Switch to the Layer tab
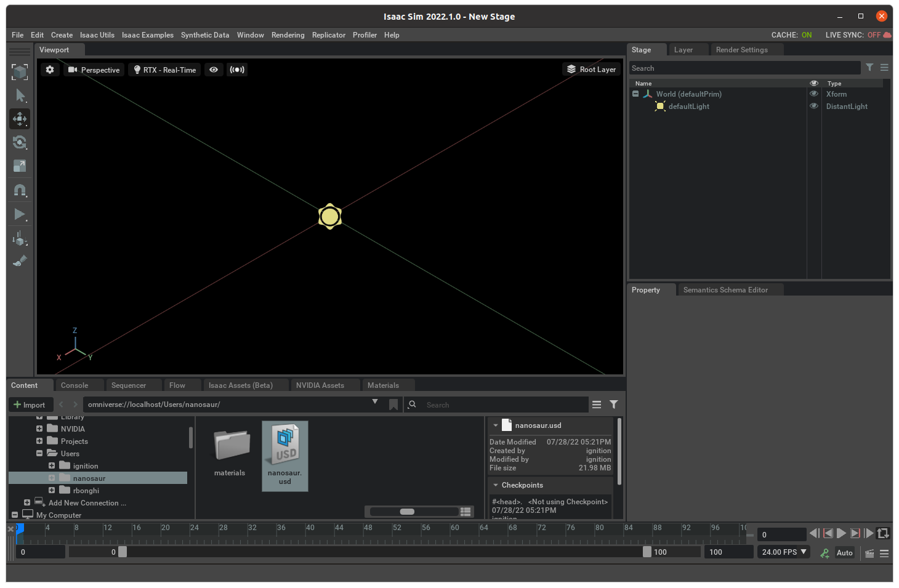The width and height of the screenshot is (899, 588). coord(683,50)
